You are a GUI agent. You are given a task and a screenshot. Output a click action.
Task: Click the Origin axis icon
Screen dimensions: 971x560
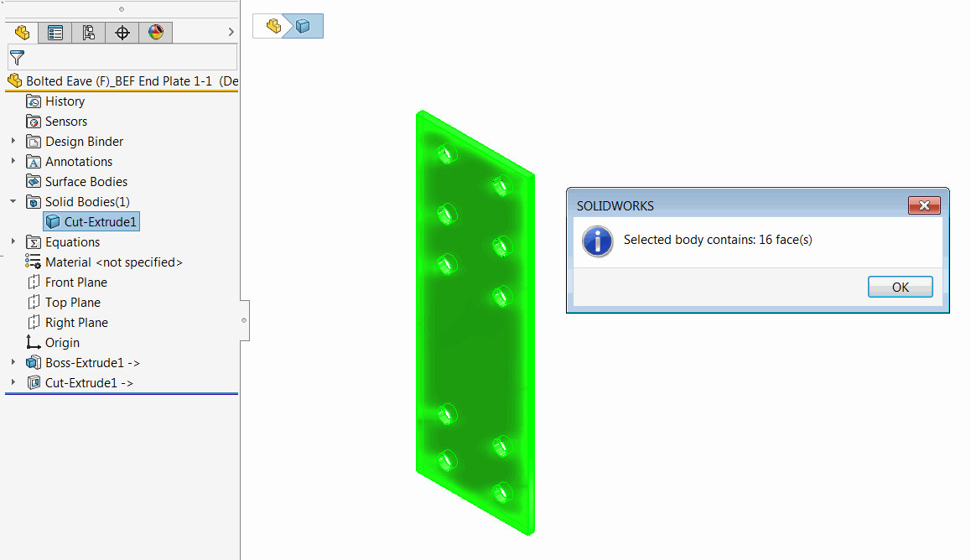[x=34, y=342]
